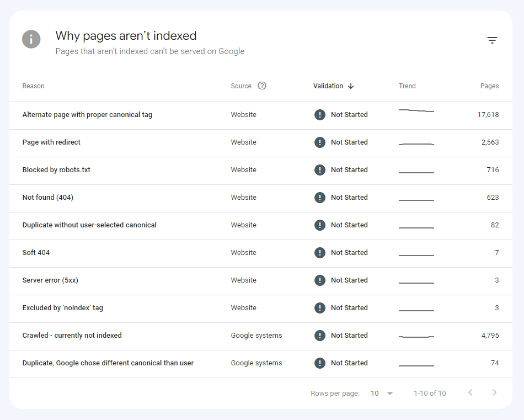The height and width of the screenshot is (420, 524).
Task: Click trend sparkline for Alternate page row
Action: coord(416,110)
